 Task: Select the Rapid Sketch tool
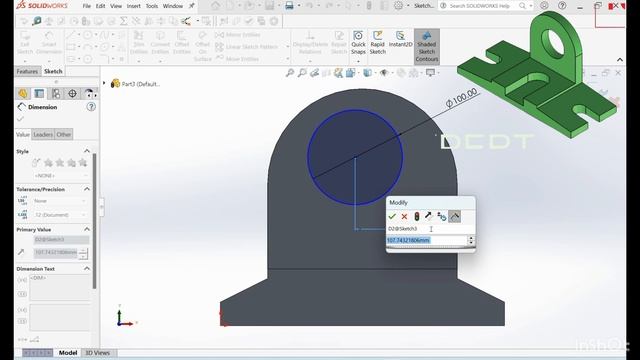point(378,42)
